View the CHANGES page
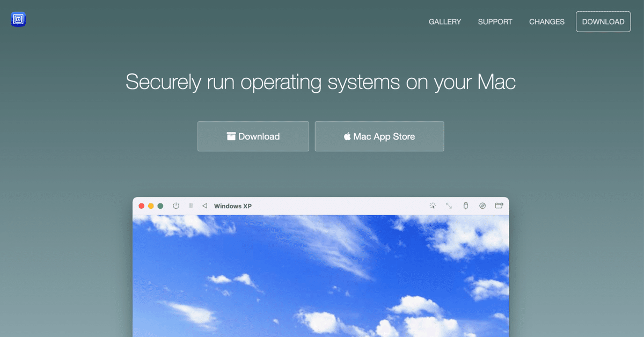The height and width of the screenshot is (337, 644). 546,21
